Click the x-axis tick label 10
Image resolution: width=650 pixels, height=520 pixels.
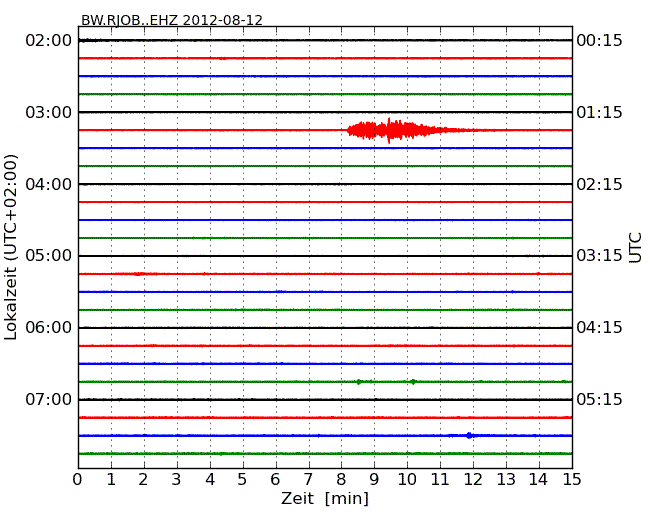pos(407,479)
